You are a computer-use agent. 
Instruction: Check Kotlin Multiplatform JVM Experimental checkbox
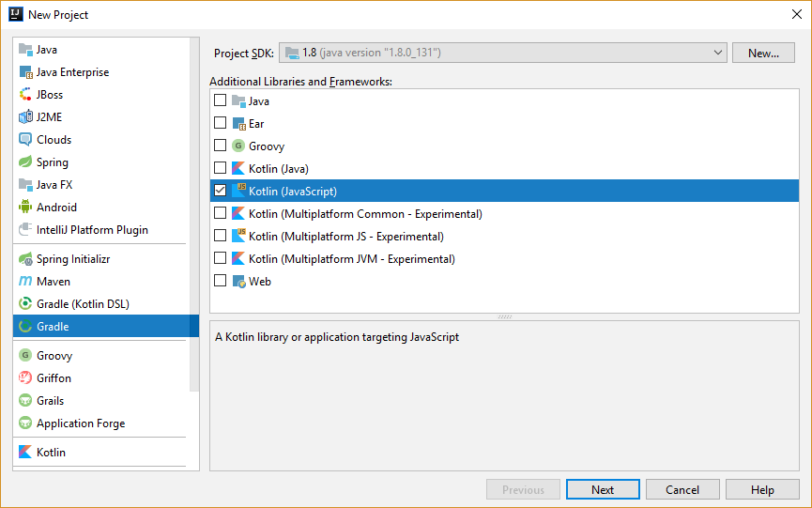[x=220, y=258]
